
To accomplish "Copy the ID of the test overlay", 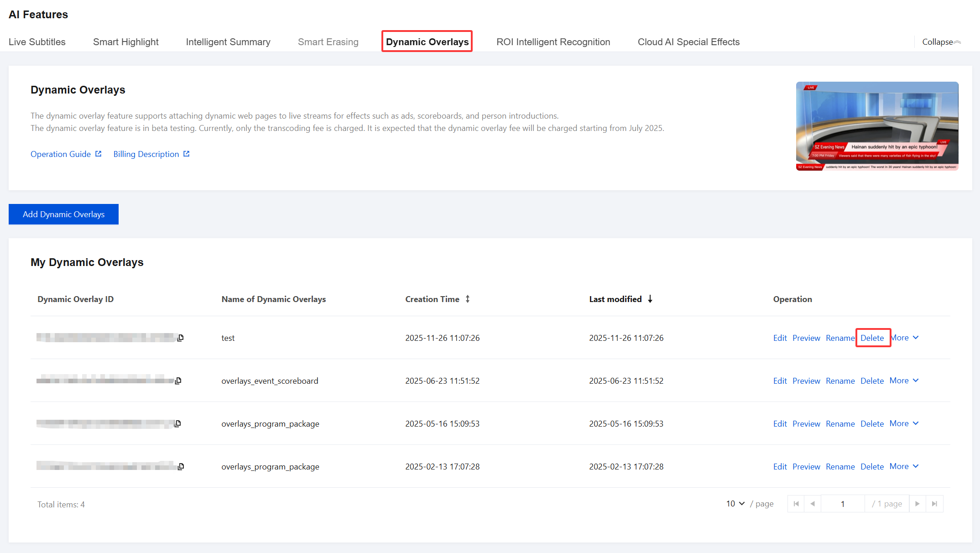I will coord(181,338).
